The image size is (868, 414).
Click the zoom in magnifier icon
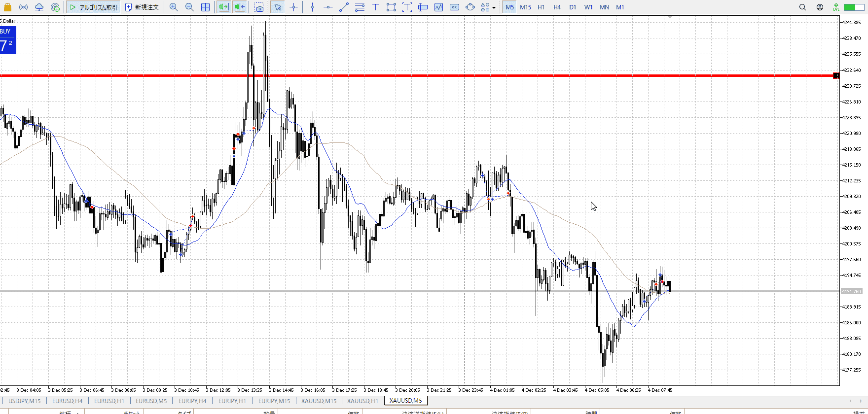174,7
